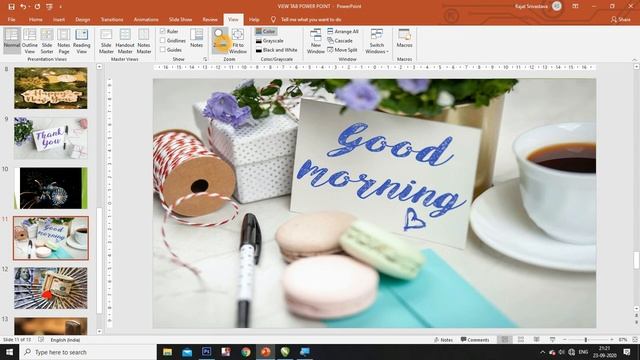Open the Design tab
The image size is (640, 360).
[x=82, y=19]
